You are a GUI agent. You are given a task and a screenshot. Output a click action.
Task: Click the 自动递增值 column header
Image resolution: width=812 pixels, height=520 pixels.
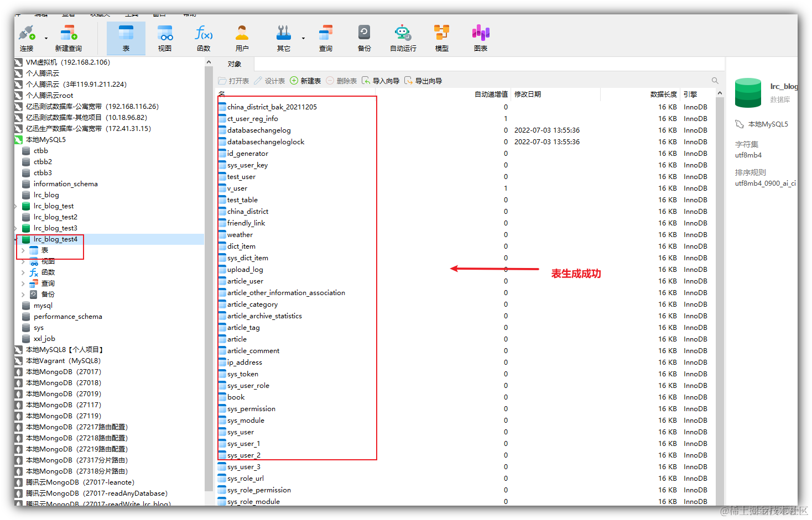[x=491, y=94]
